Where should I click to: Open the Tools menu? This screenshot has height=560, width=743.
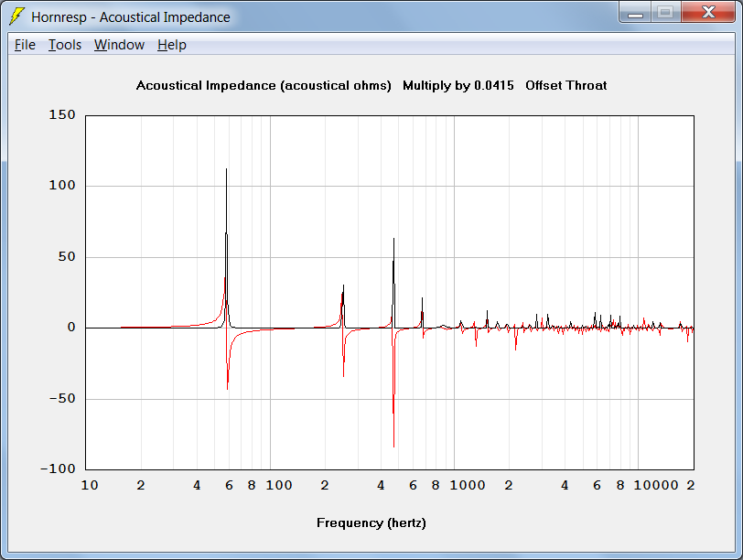(x=65, y=45)
